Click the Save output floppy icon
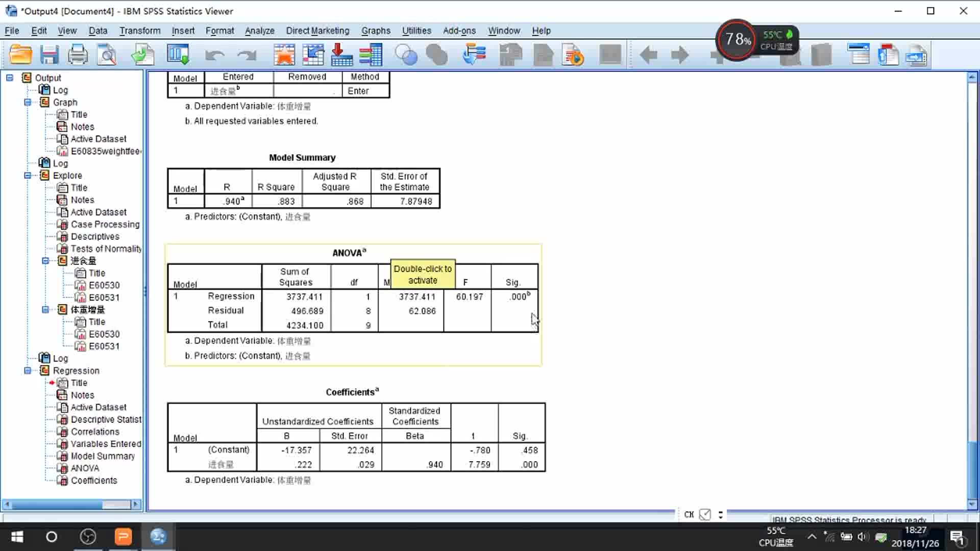Screen dimensions: 980x551 (50, 55)
